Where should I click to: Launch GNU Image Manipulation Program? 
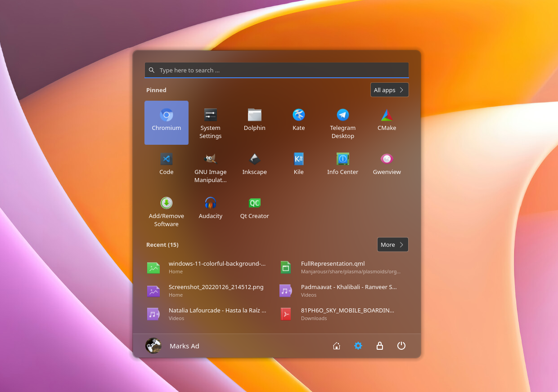coord(211,166)
